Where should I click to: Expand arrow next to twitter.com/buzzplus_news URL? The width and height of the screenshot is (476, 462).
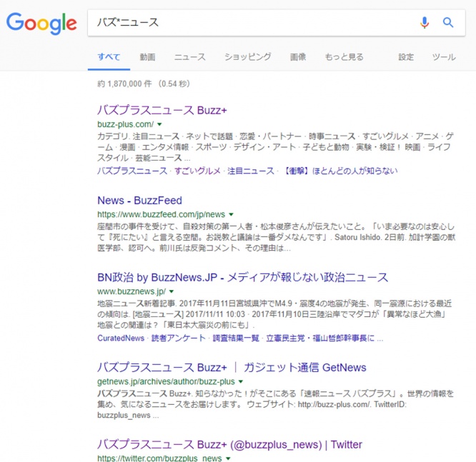(x=228, y=458)
